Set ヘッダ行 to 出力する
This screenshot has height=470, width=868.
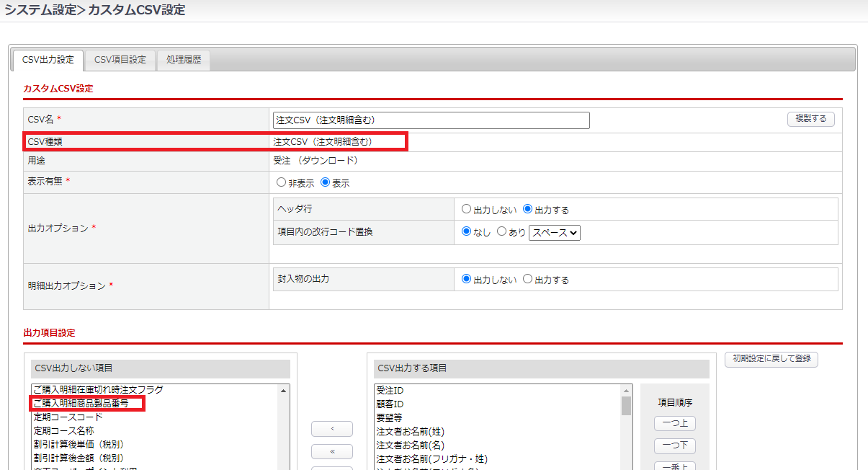tap(527, 209)
